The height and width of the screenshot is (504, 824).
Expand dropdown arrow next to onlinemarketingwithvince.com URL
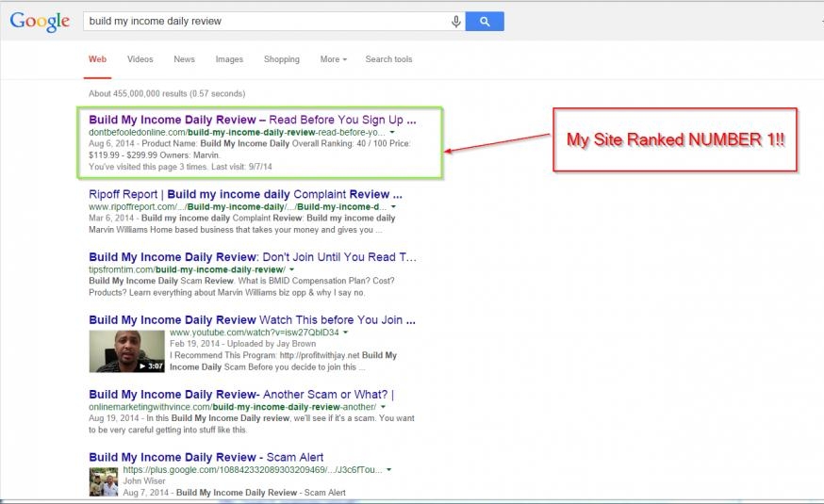383,407
